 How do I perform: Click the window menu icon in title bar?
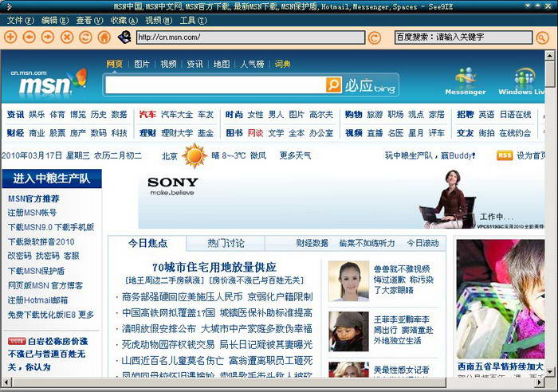(x=10, y=6)
